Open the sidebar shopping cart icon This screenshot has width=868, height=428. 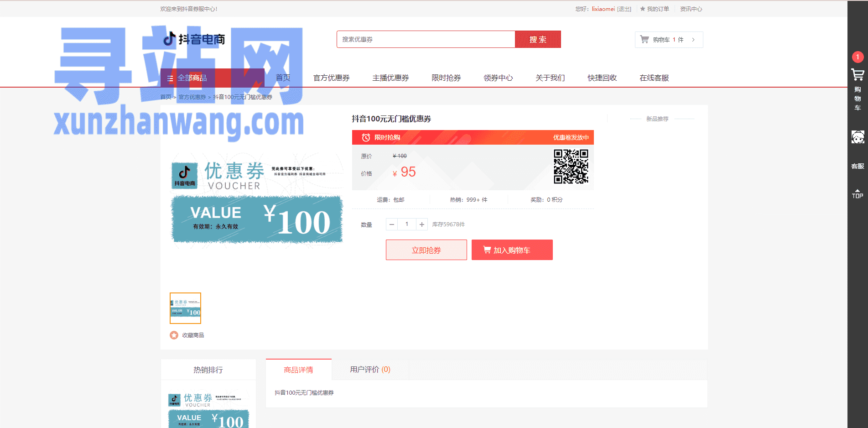[x=858, y=75]
